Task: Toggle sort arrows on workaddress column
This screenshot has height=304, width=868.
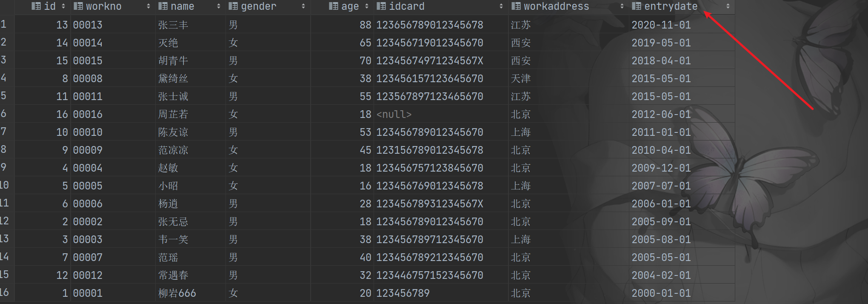Action: click(622, 6)
